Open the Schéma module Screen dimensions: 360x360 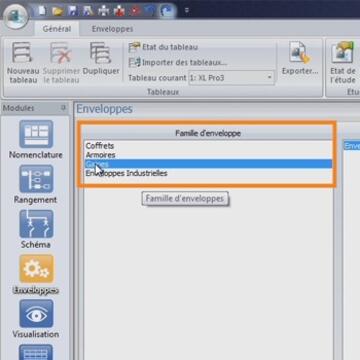click(36, 229)
